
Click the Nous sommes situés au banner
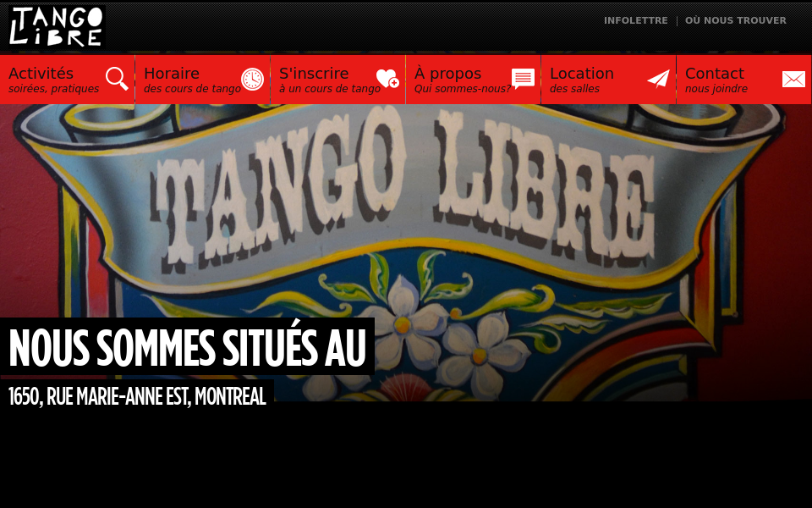187,346
